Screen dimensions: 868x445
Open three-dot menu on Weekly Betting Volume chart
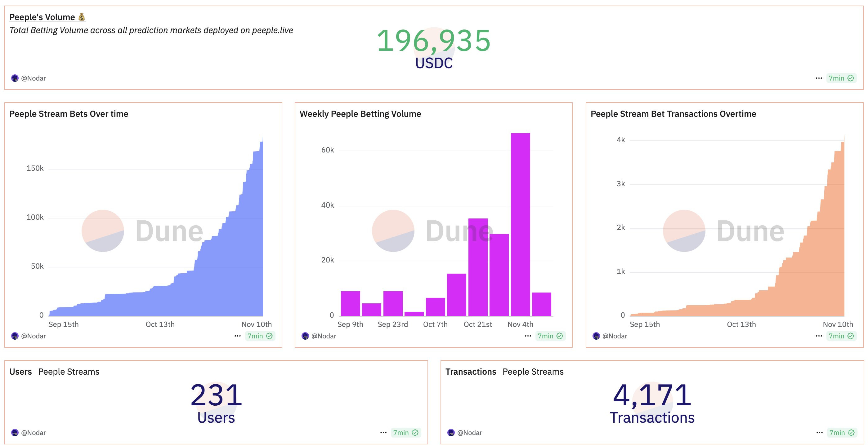(x=528, y=336)
